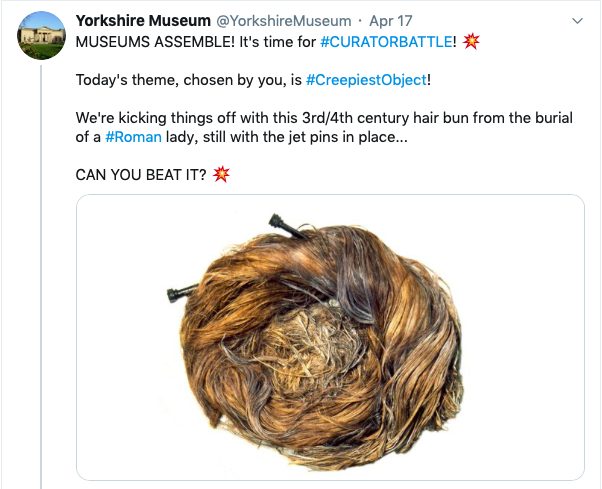Click the left jet pin in the photo

coord(182,293)
